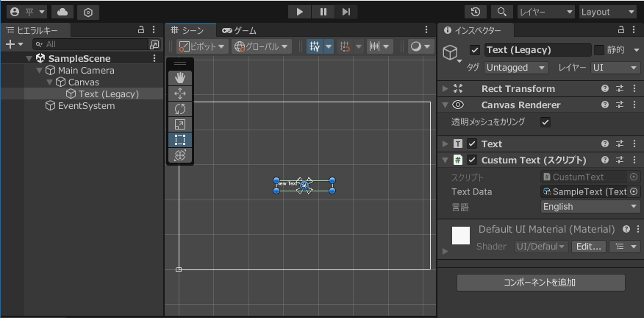
Task: Open the global search icon
Action: 501,12
